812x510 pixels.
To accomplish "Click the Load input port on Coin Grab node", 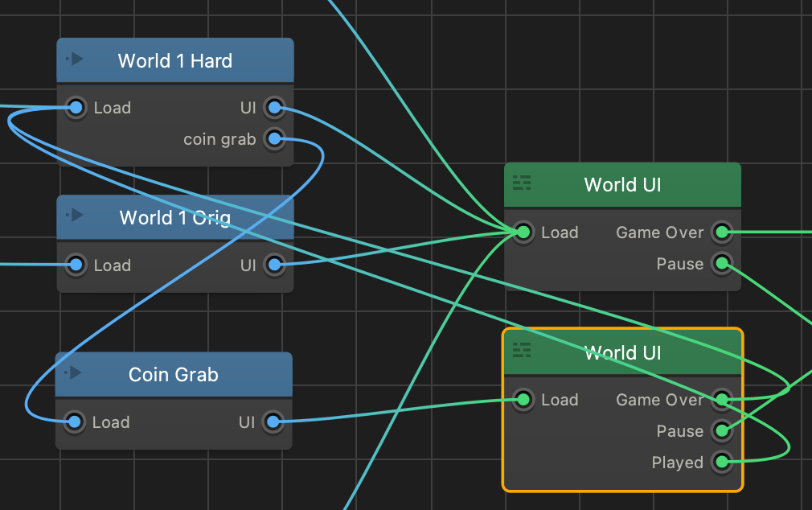I will (x=75, y=422).
